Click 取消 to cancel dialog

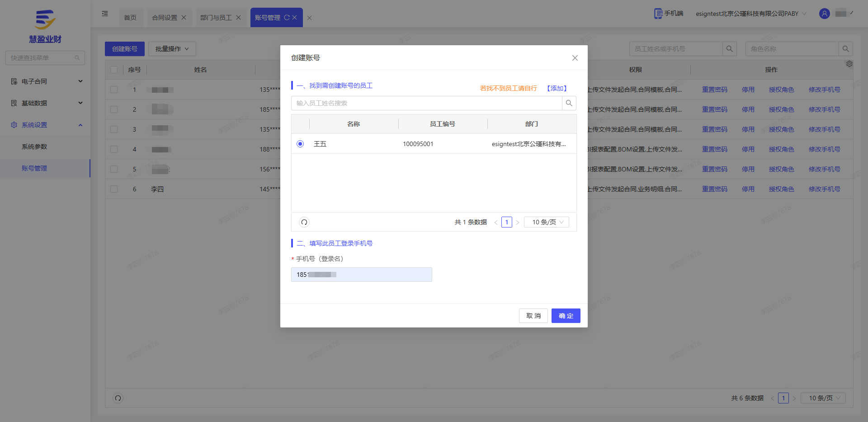(x=533, y=316)
